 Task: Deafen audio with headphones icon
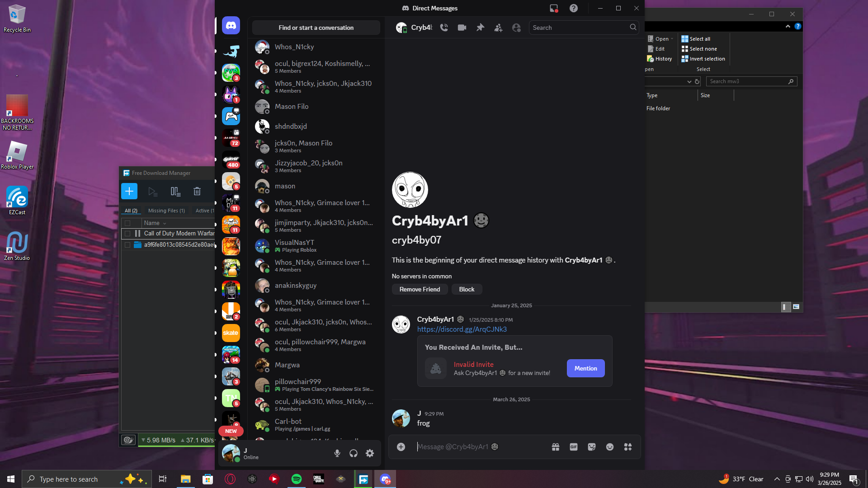pyautogui.click(x=354, y=453)
